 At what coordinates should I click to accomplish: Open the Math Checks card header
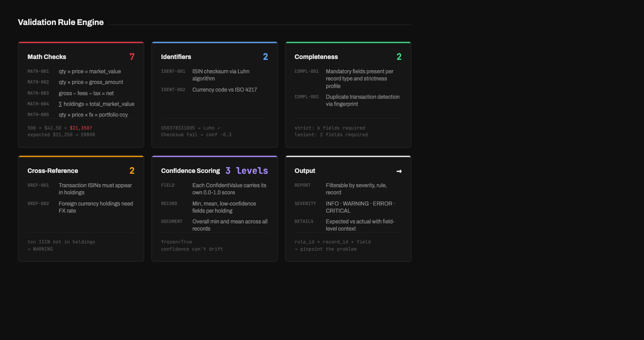tap(47, 57)
